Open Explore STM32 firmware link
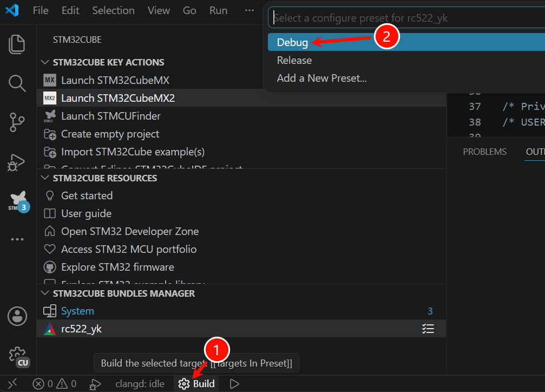 pos(117,267)
